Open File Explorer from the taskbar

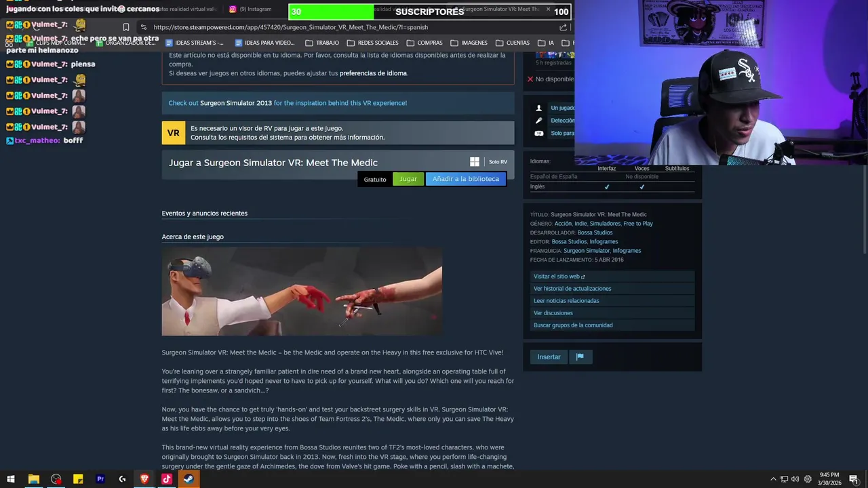(x=33, y=479)
